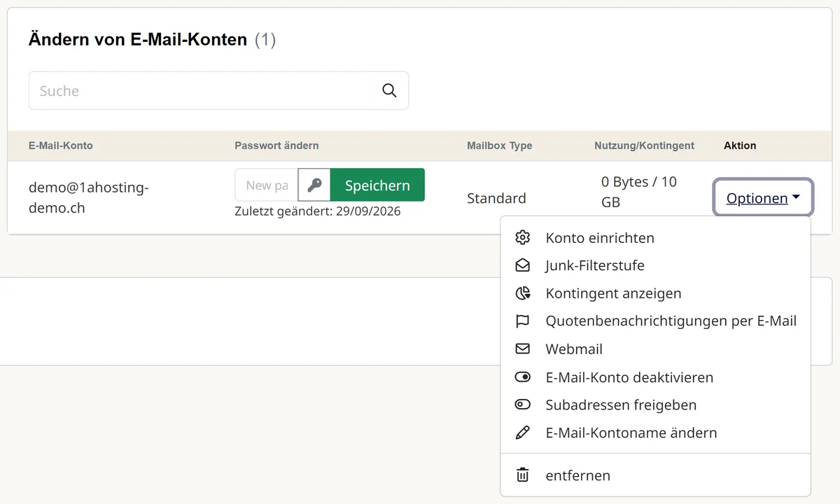Screen dimensions: 840x504
Task: Click the gear icon beside Konto einrichten
Action: click(x=522, y=237)
